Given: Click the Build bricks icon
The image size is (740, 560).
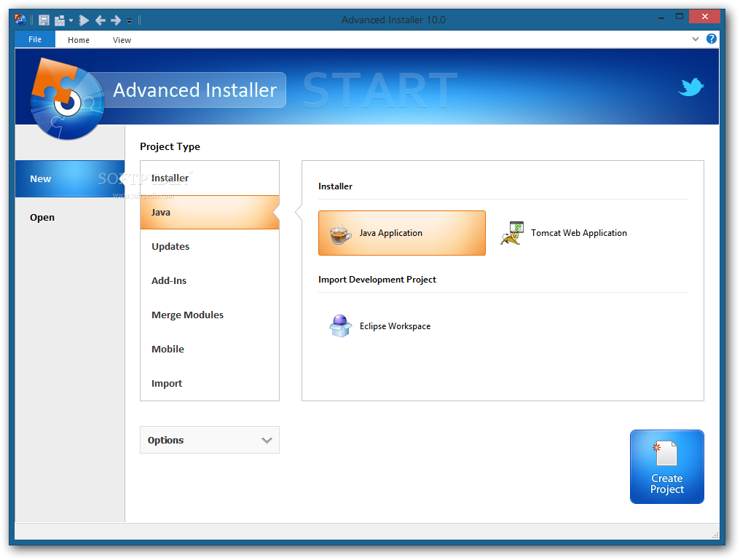Looking at the screenshot, I should click(x=60, y=20).
